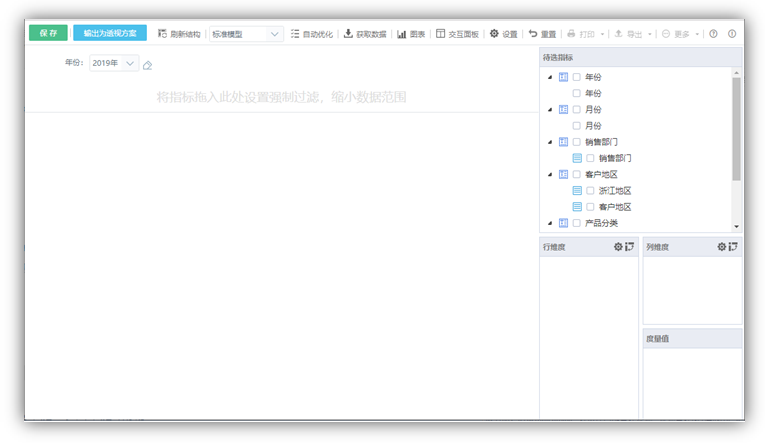This screenshot has height=443, width=765.
Task: Open the 标准模型 model dropdown
Action: point(246,34)
